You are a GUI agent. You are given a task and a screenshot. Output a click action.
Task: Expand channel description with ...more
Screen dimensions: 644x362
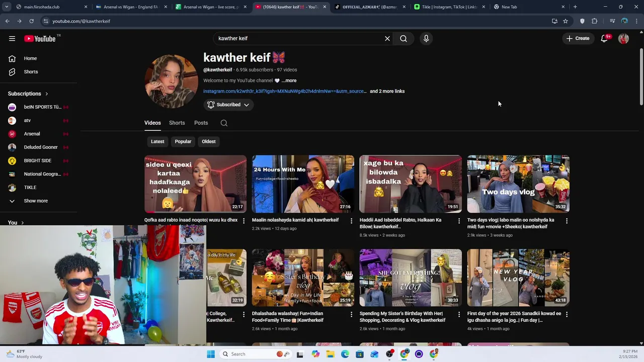tap(289, 80)
